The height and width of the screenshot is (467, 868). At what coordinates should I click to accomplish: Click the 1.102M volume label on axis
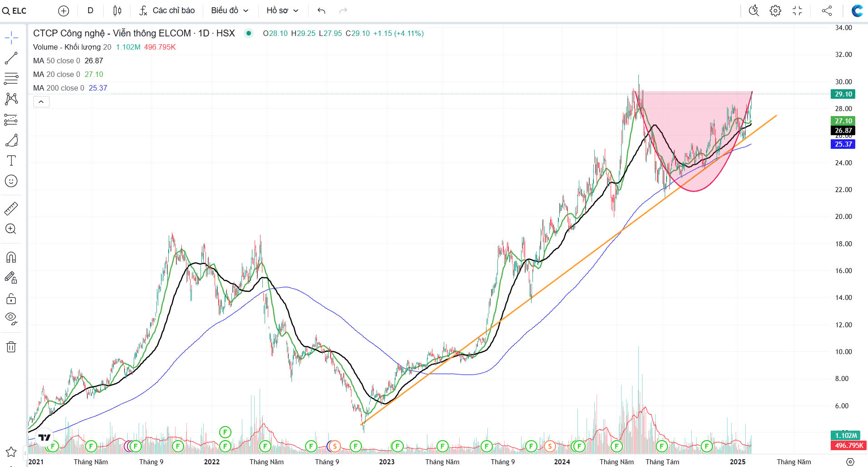845,436
